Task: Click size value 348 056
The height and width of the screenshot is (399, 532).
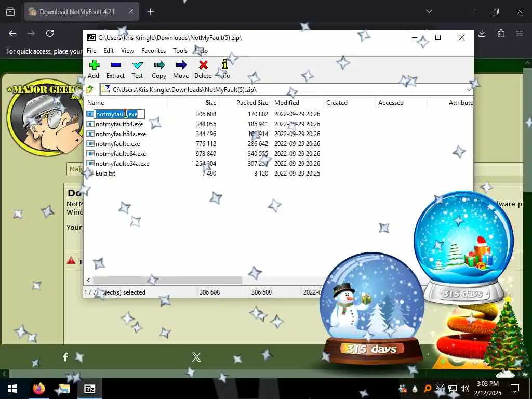Action: (x=206, y=124)
